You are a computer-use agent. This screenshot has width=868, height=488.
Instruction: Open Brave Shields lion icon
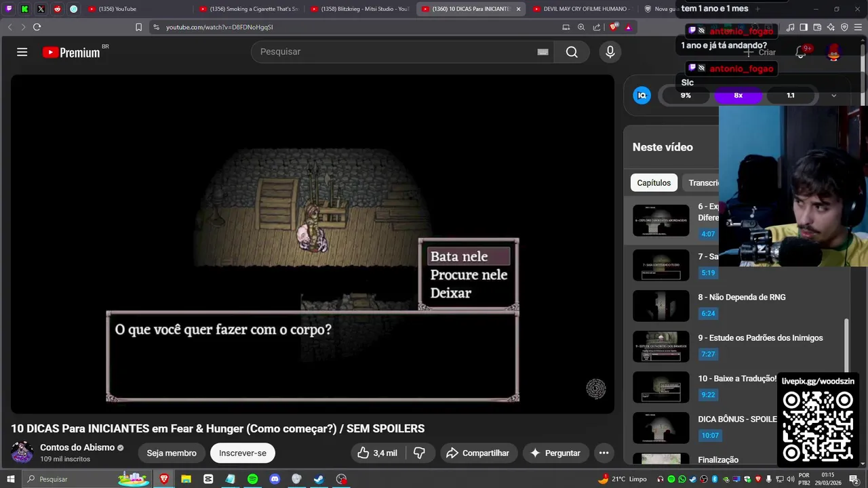(x=614, y=27)
